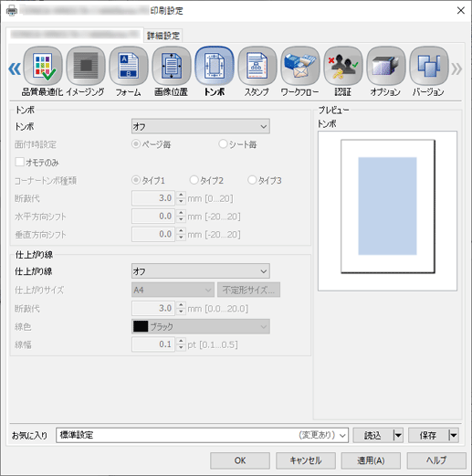The image size is (472, 476).
Task: Open the 仕上がりサイズ A4 dropdown
Action: click(x=173, y=290)
